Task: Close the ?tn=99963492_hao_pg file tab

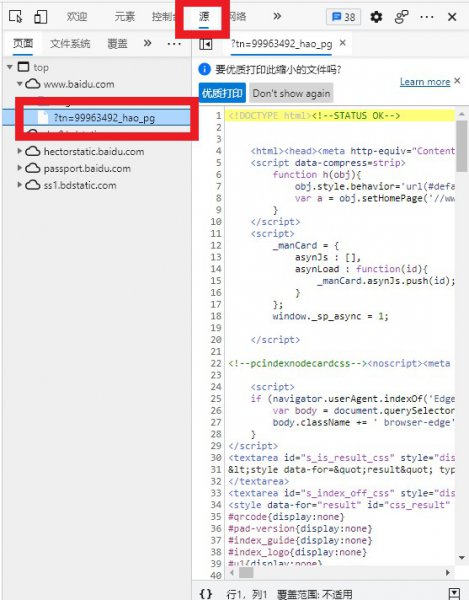Action: coord(343,43)
